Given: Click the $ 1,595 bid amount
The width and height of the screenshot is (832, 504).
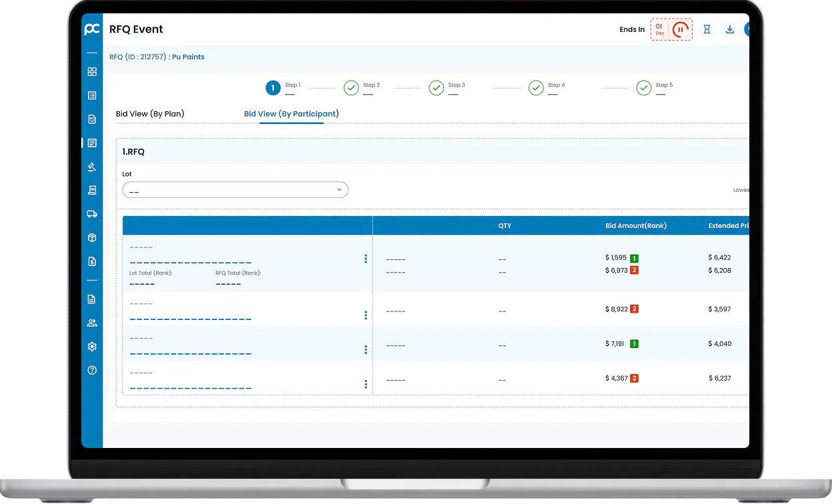Looking at the screenshot, I should click(616, 258).
